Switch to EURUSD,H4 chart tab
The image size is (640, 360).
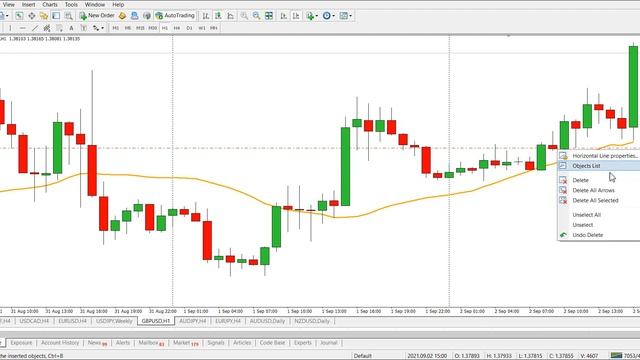(x=72, y=321)
